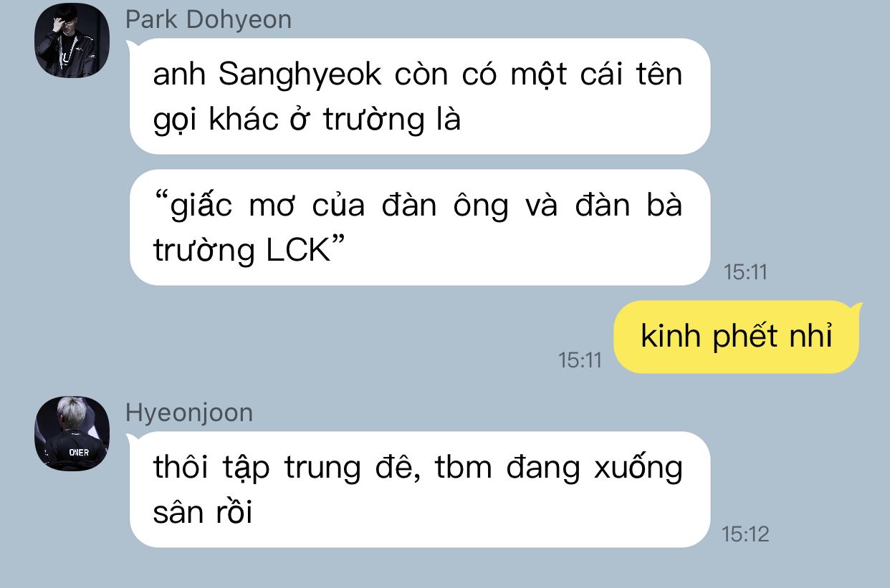Screen dimensions: 890x588
Task: Click the 15:11 timestamp beside the quoted message
Action: (745, 272)
